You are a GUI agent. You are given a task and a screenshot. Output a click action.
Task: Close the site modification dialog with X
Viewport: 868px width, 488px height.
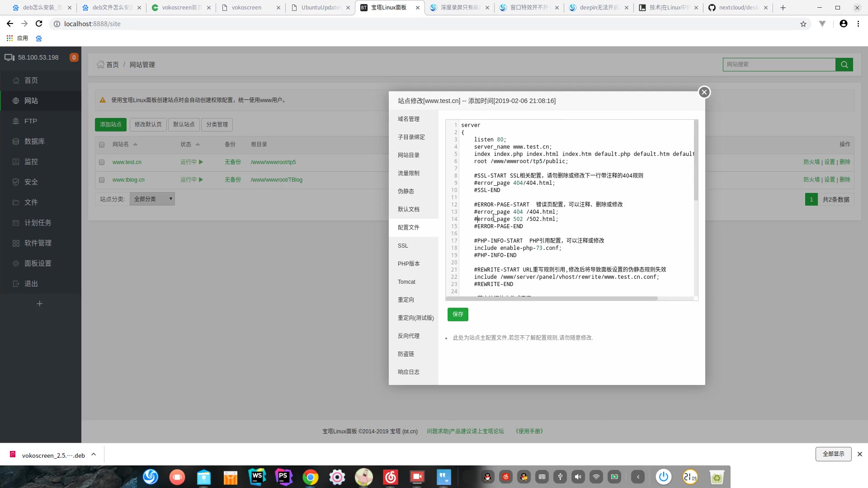tap(704, 92)
